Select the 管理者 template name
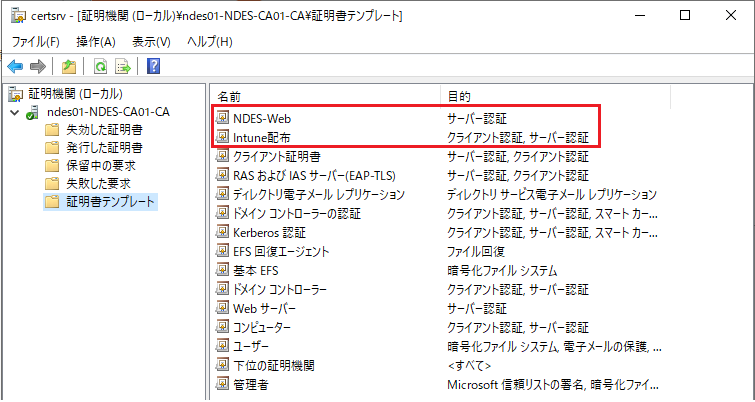Screen dimensions: 755x402 coord(251,385)
